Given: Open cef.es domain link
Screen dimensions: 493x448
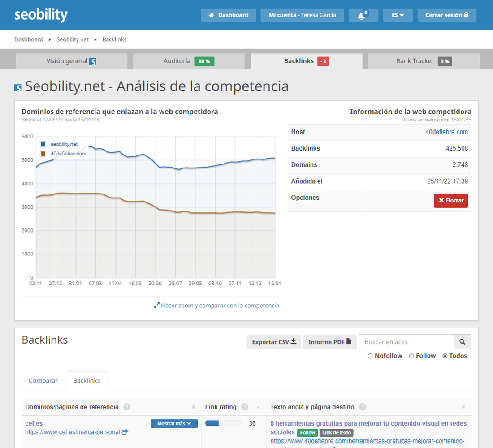Looking at the screenshot, I should click(x=34, y=423).
